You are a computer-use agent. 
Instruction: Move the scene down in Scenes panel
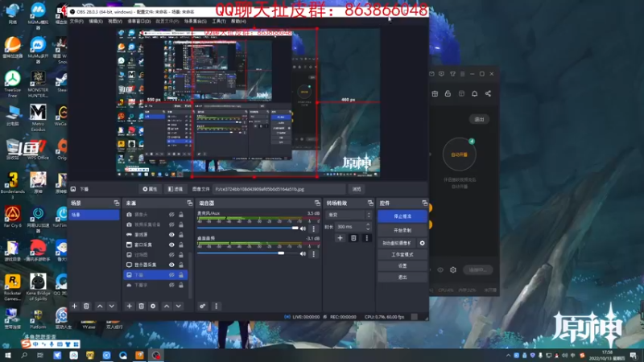[112, 306]
